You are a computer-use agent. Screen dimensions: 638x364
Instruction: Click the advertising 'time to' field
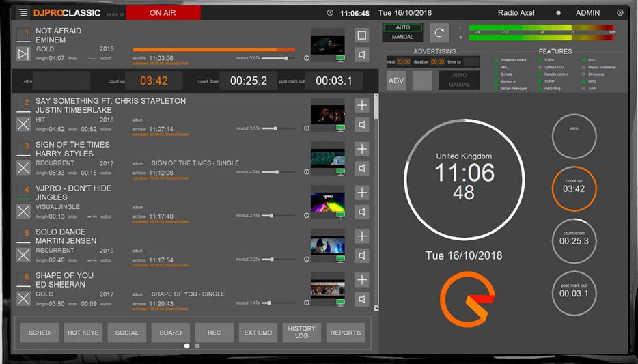[x=471, y=62]
